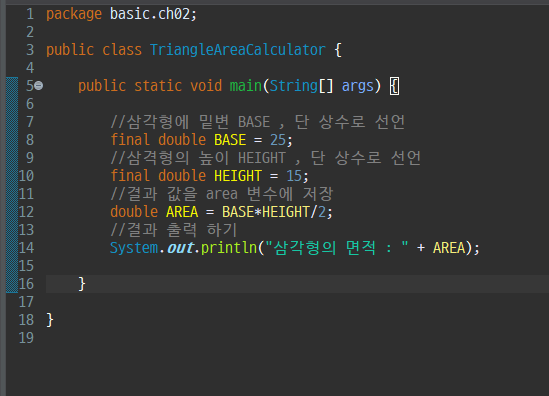
Task: Click the value 15 on line 10
Action: tap(294, 176)
